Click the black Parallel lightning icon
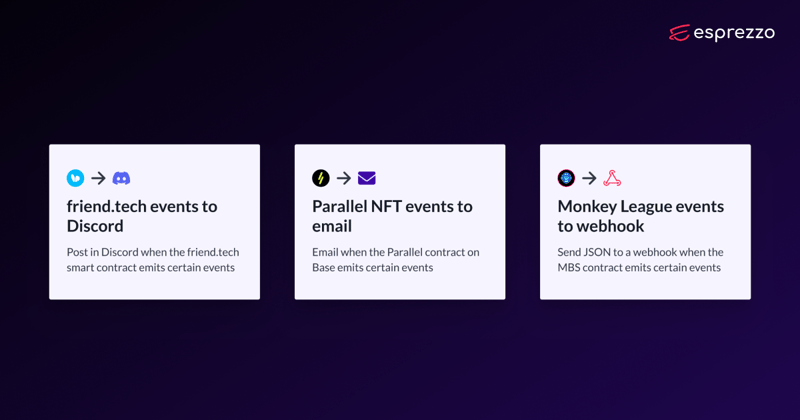Viewport: 800px width, 420px height. (x=321, y=178)
